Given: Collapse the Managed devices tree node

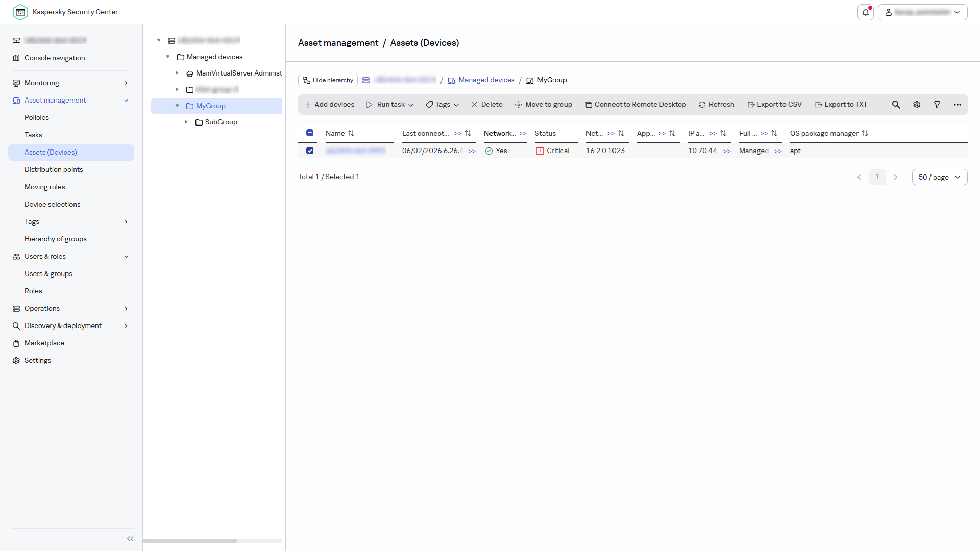Looking at the screenshot, I should pos(168,57).
